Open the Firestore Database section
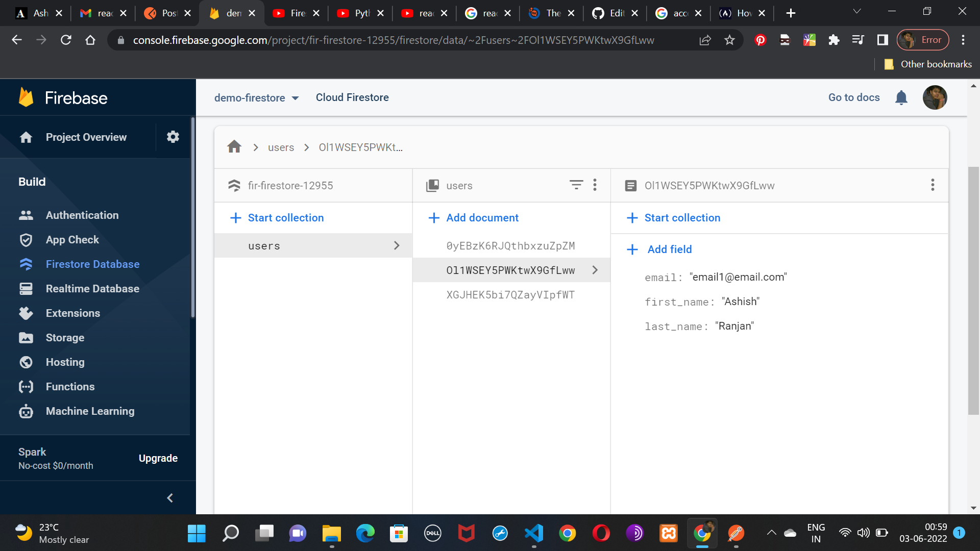Image resolution: width=980 pixels, height=551 pixels. pos(92,264)
